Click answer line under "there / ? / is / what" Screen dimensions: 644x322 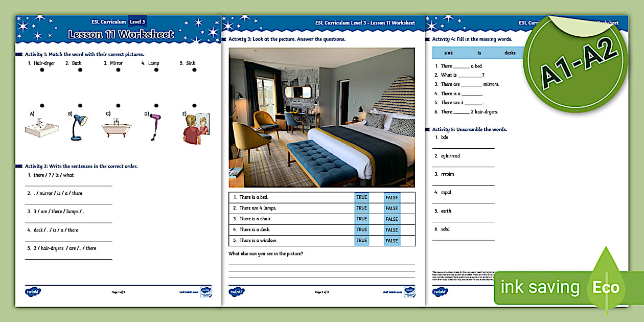[69, 185]
